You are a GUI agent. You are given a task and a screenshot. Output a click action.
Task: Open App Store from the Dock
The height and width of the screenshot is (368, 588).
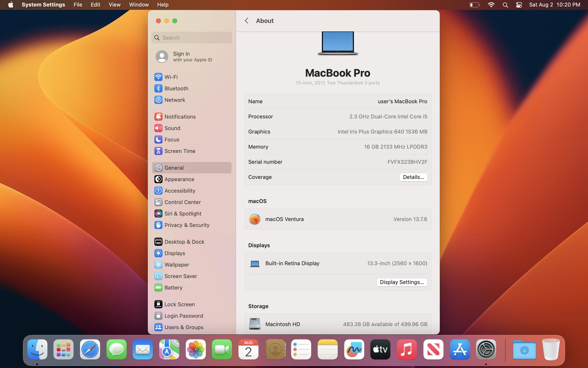460,349
